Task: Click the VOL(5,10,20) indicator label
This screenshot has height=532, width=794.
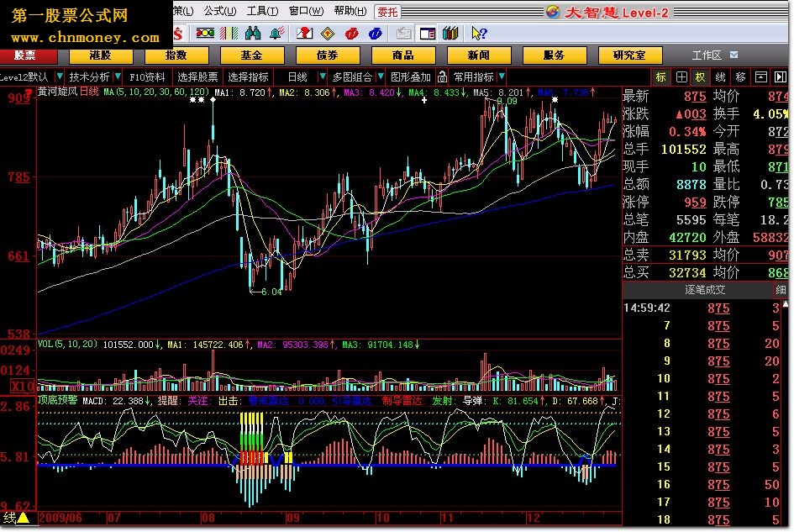Action: (x=67, y=345)
